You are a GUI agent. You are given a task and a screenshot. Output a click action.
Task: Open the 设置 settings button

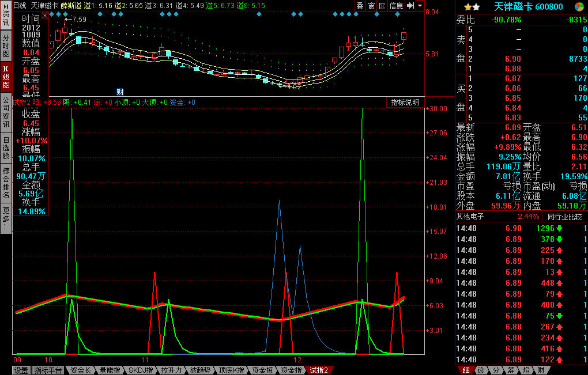(21, 370)
